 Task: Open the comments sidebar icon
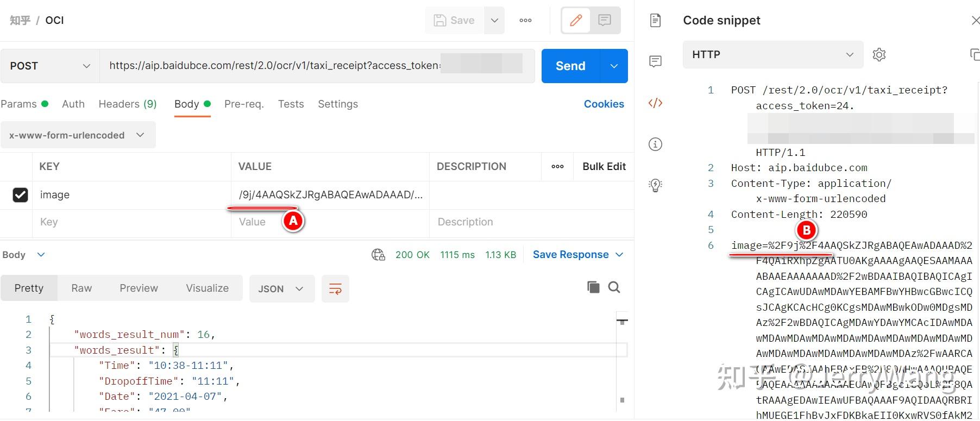click(656, 61)
